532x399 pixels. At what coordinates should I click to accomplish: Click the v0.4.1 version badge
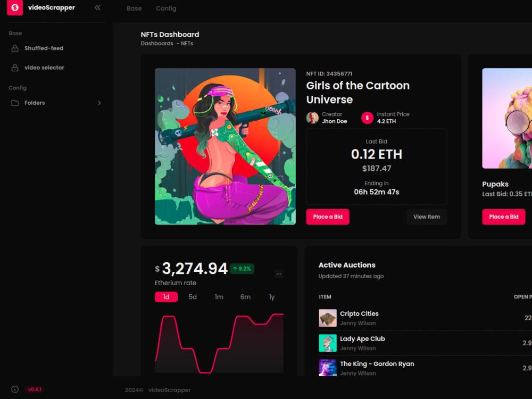[x=35, y=389]
